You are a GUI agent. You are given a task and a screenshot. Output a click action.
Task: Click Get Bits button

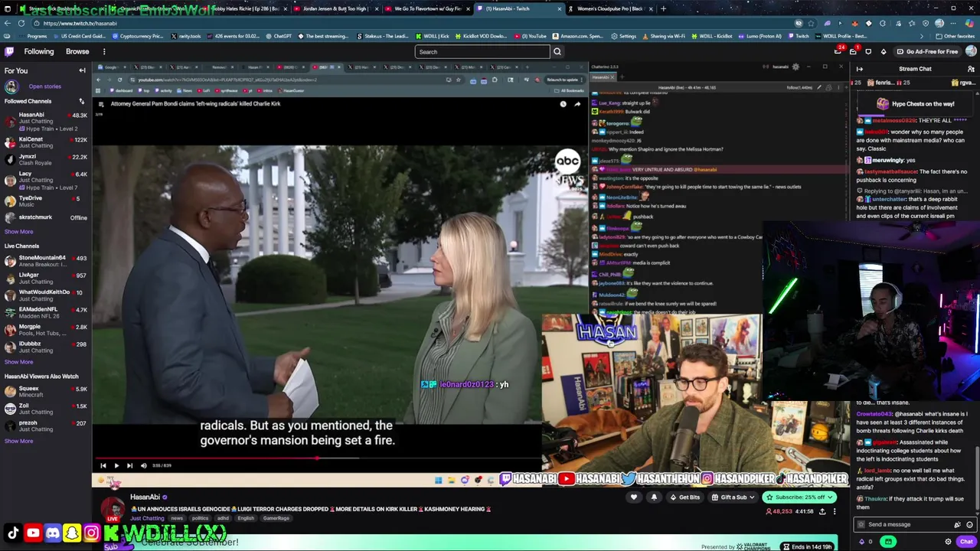click(x=685, y=497)
